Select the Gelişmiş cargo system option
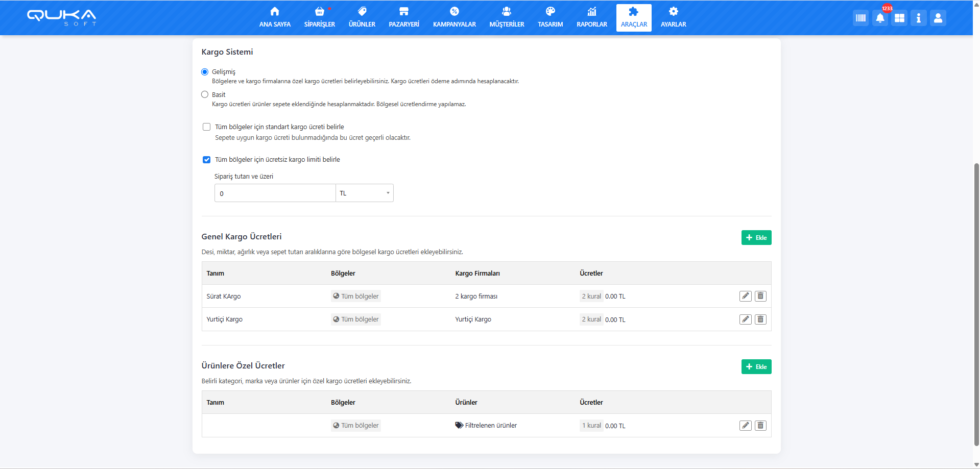This screenshot has height=469, width=980. pos(205,72)
